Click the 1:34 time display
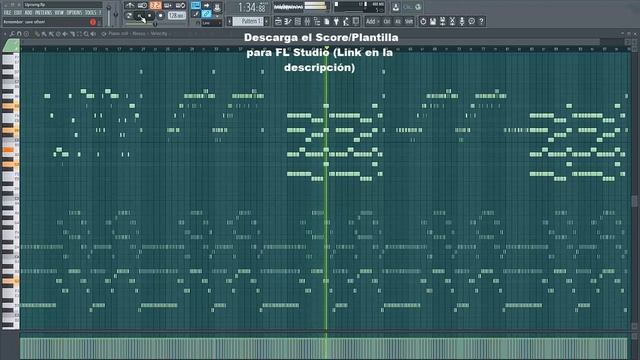The height and width of the screenshot is (360, 640). pos(251,7)
